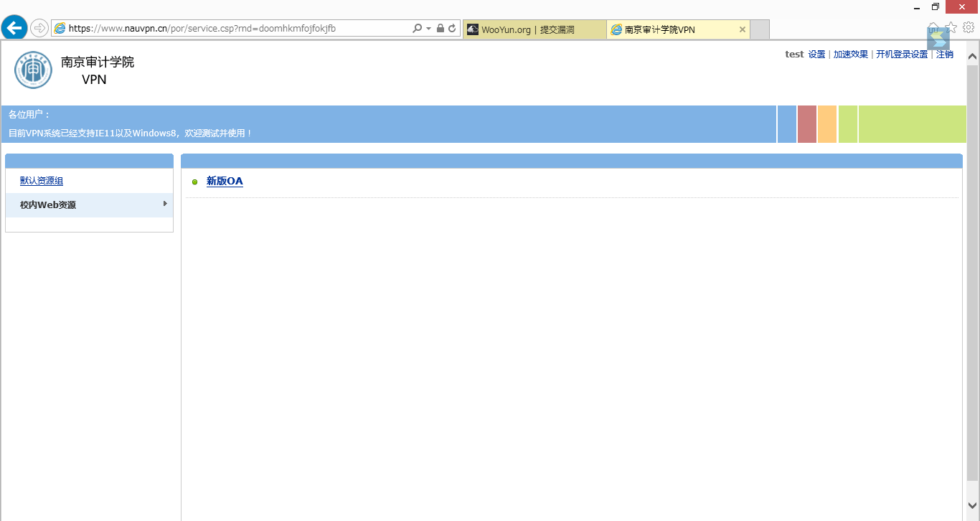Open a new blank tab

[x=760, y=29]
